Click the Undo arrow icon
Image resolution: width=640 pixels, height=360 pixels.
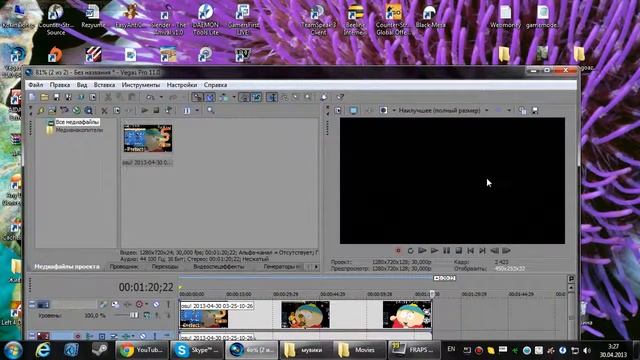point(150,97)
